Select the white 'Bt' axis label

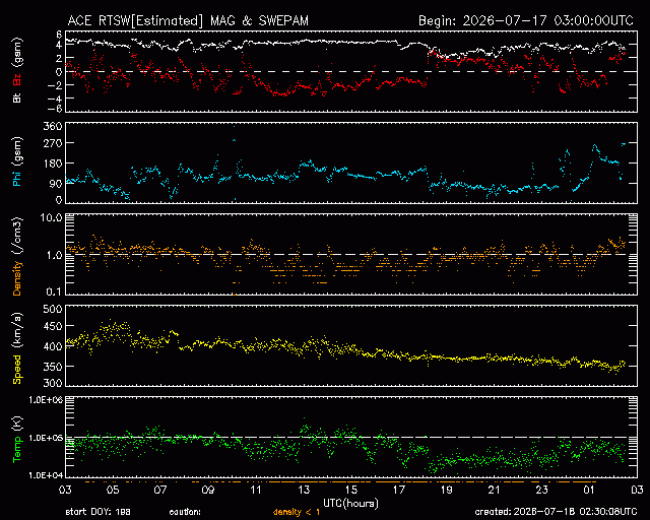coord(17,98)
